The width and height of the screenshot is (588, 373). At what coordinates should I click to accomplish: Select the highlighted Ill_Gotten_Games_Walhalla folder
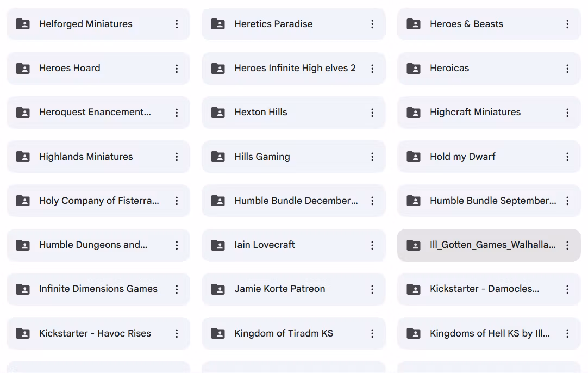(x=489, y=245)
